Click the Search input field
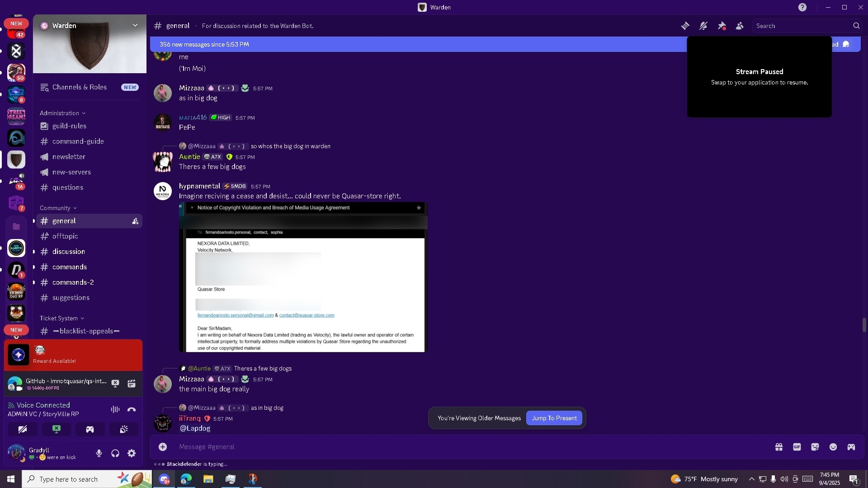Image resolution: width=868 pixels, height=488 pixels. 808,26
